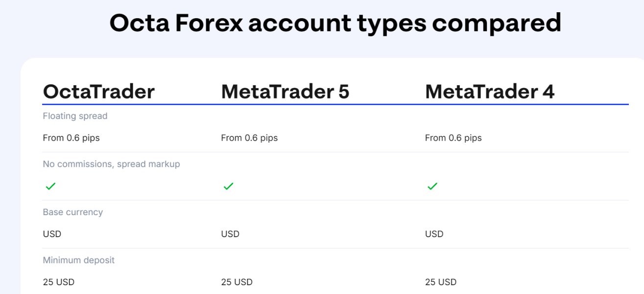
Task: Click the 'Floating spread' row label
Action: pos(75,116)
